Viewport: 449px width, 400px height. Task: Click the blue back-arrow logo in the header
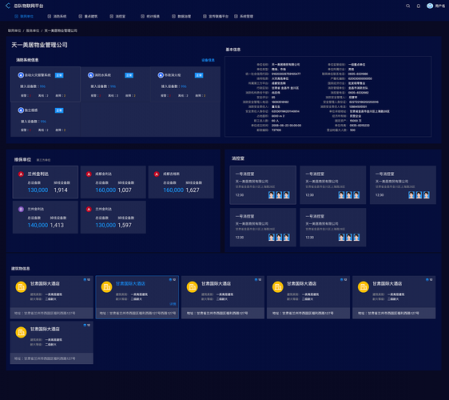[8, 6]
